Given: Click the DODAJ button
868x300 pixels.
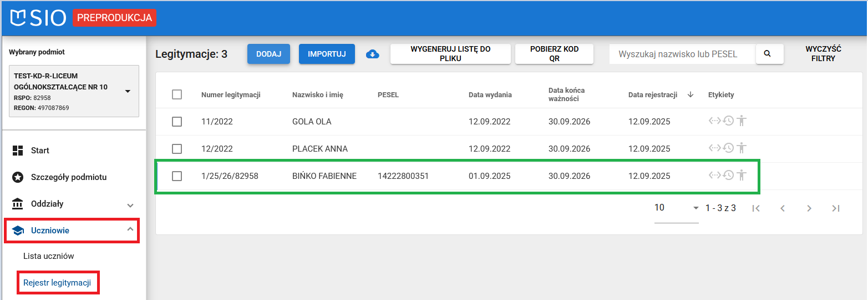Looking at the screenshot, I should point(268,54).
